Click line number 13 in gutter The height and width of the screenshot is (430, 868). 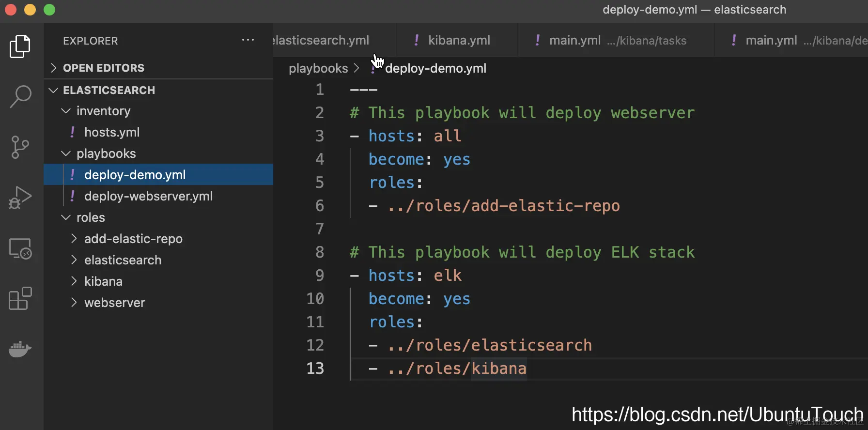315,368
